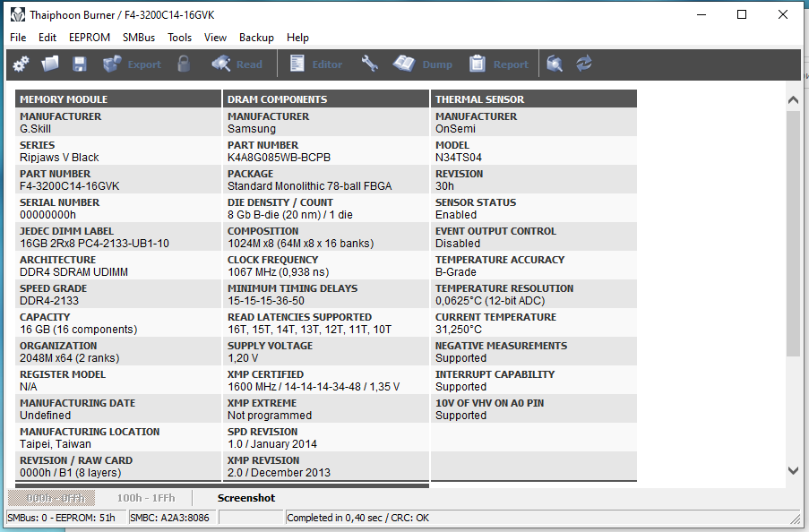809x532 pixels.
Task: Click the 1.0 / January 2014 SPD revision
Action: [272, 443]
